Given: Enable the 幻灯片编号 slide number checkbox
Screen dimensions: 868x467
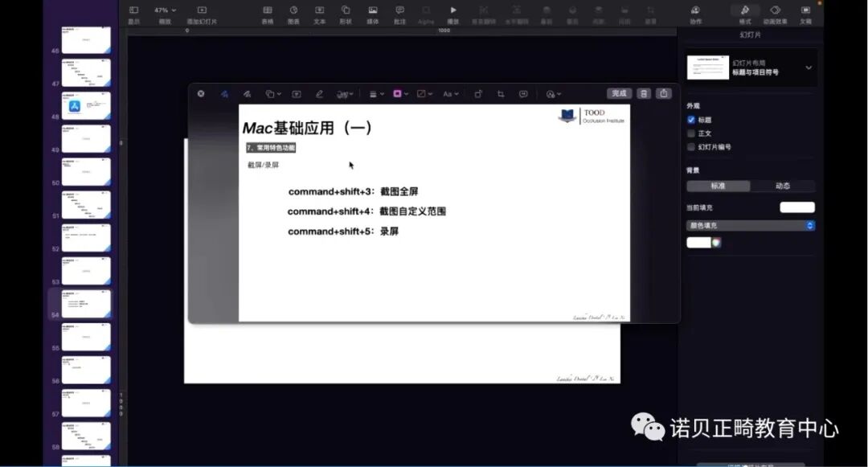Looking at the screenshot, I should click(x=691, y=146).
